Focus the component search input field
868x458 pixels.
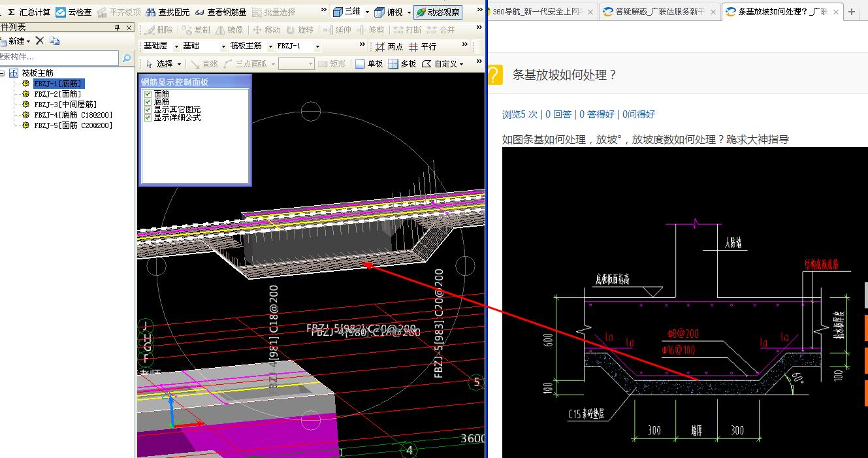59,58
